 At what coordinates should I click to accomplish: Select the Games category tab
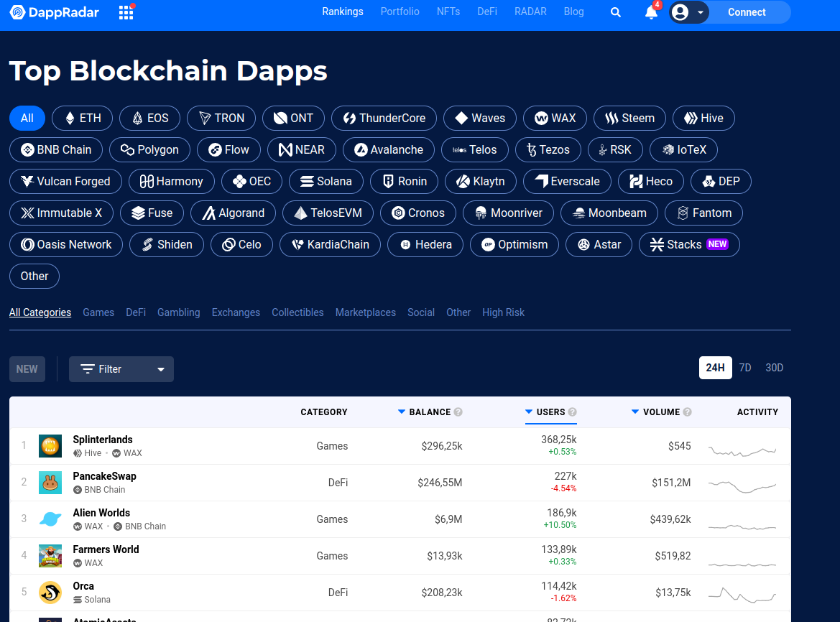tap(98, 312)
